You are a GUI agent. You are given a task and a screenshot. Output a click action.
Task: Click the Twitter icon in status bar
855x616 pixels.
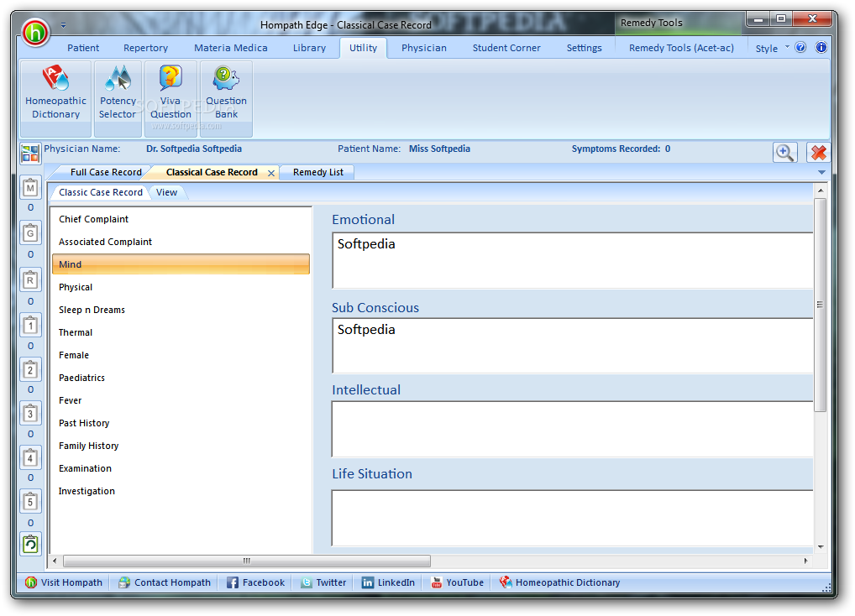pos(307,582)
